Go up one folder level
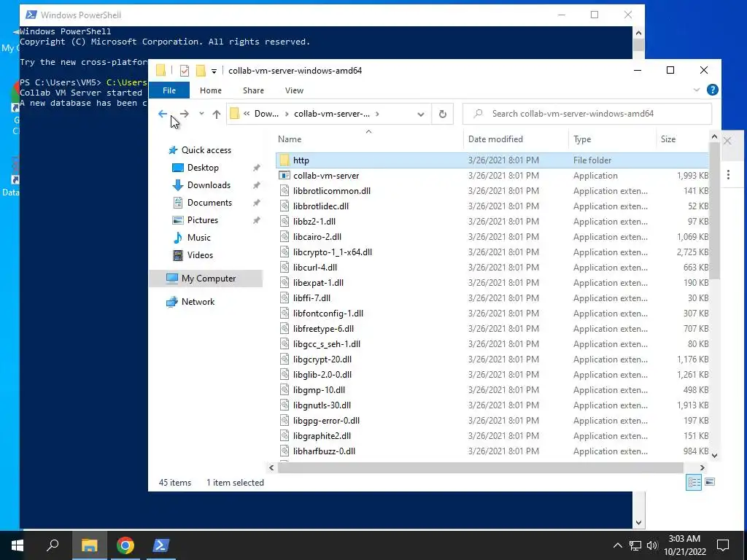747x560 pixels. tap(216, 114)
